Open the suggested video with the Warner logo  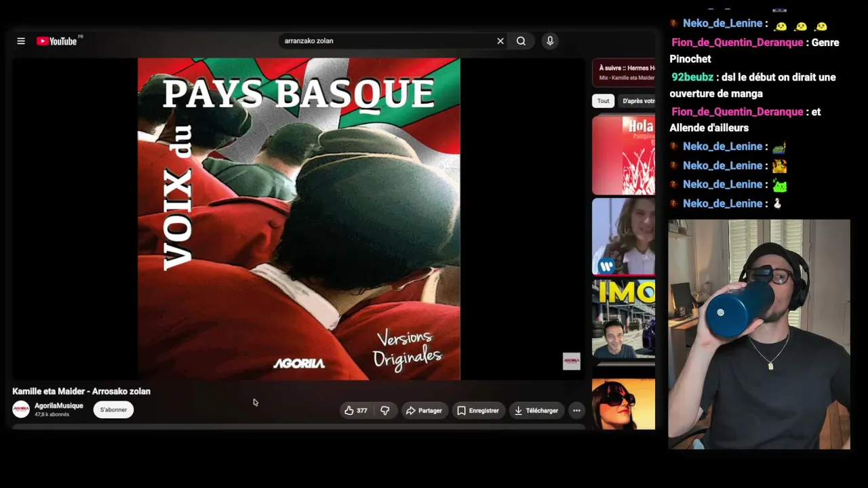pyautogui.click(x=624, y=237)
